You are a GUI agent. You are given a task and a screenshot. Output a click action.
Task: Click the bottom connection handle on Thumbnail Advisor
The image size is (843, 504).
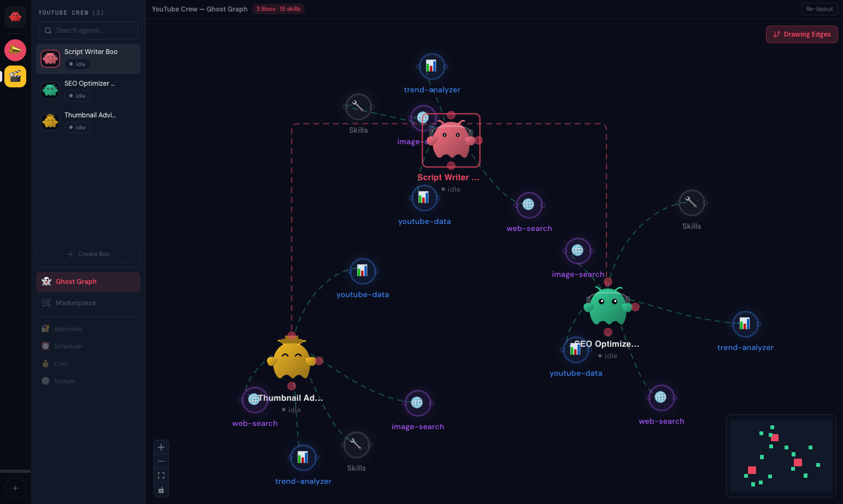click(292, 386)
